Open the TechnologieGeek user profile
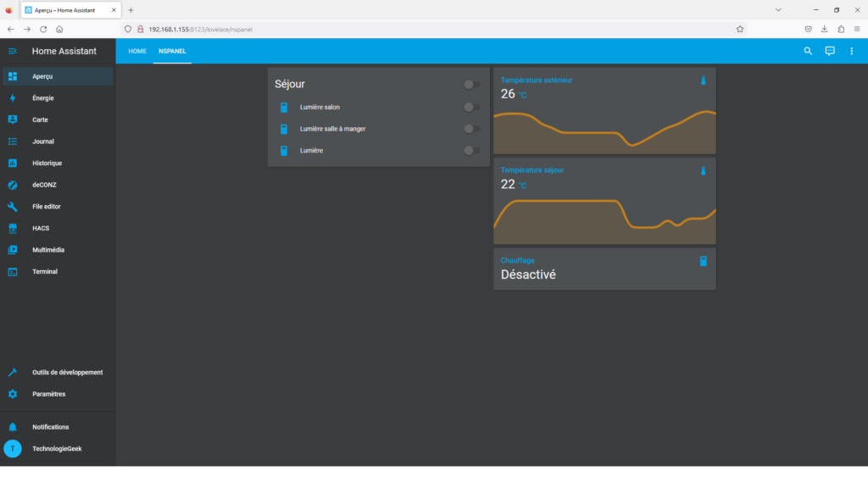 pos(57,449)
